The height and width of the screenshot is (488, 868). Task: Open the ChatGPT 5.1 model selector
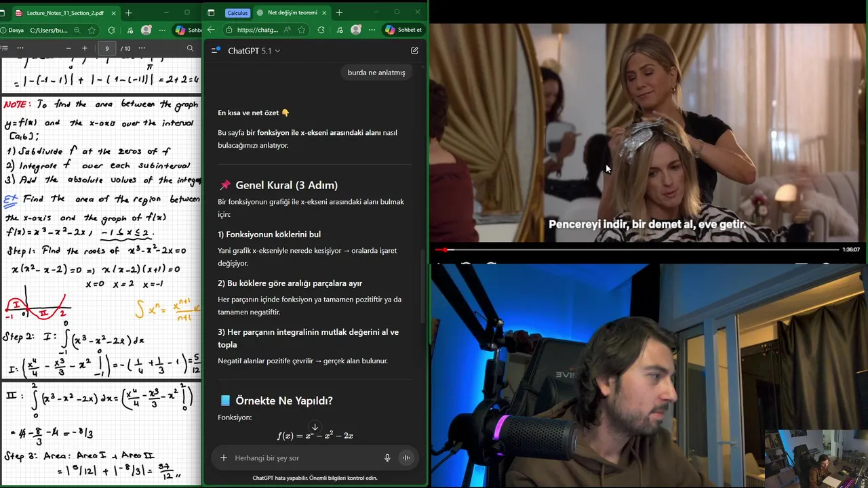click(x=254, y=51)
